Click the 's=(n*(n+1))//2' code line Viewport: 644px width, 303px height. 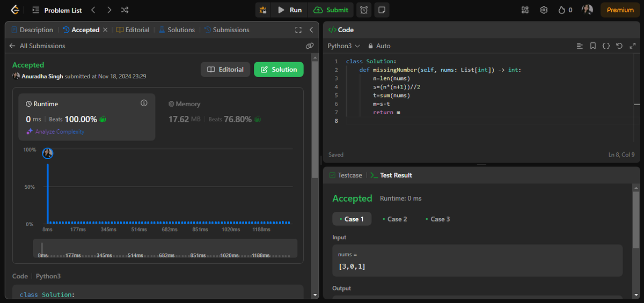pyautogui.click(x=397, y=87)
